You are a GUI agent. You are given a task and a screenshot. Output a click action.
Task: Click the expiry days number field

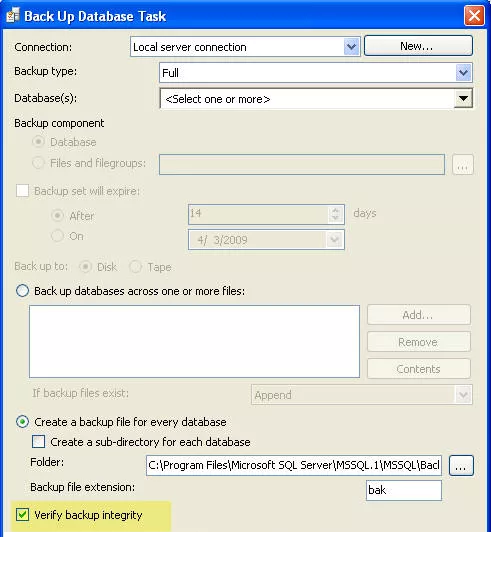[x=258, y=215]
